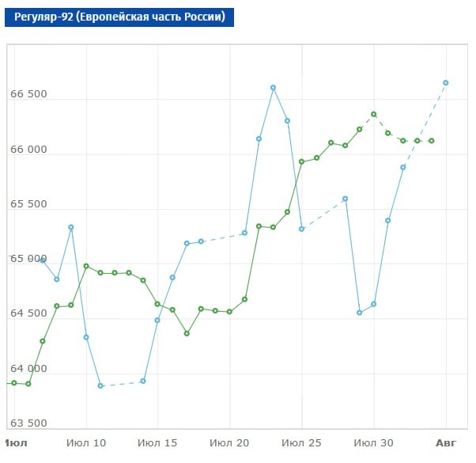Select the blue point on the Июл 25 gridline
The width and height of the screenshot is (476, 463).
click(x=302, y=229)
